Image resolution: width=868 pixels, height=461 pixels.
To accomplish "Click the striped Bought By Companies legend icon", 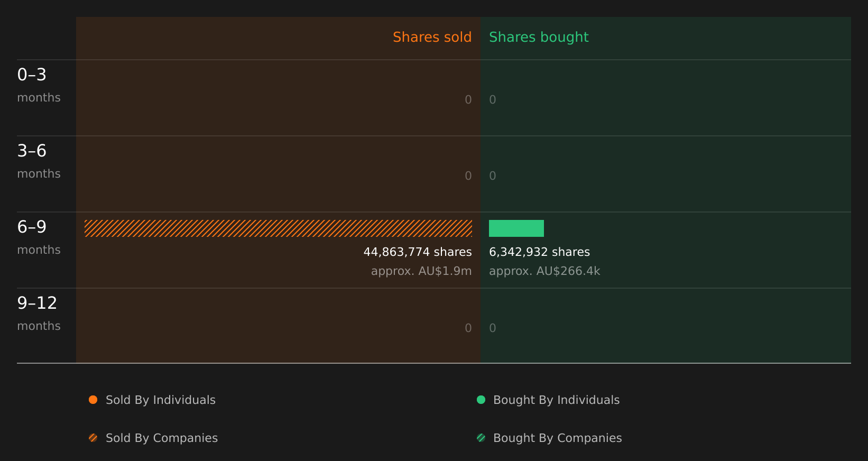I will pos(481,438).
